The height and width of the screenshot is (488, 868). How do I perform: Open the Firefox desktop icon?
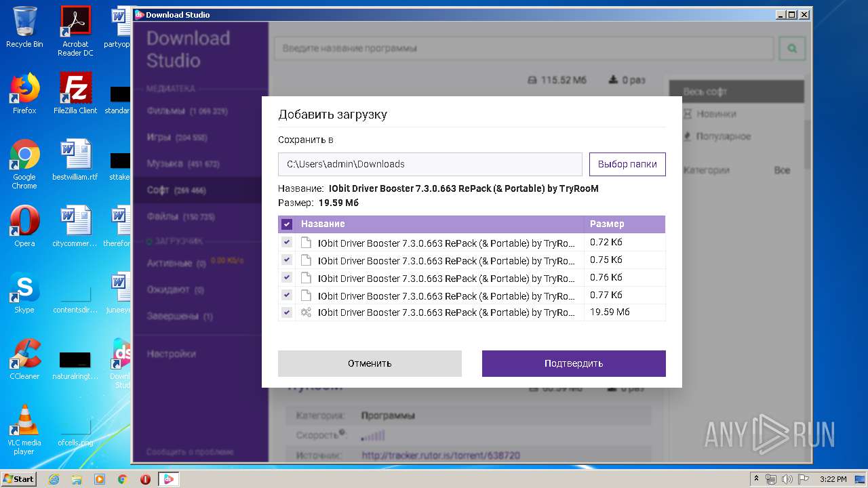[24, 94]
